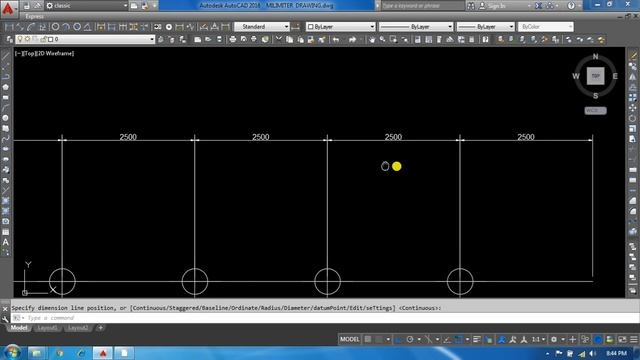Image resolution: width=640 pixels, height=360 pixels.
Task: Click the Undo arrow icon
Action: pyautogui.click(x=336, y=39)
